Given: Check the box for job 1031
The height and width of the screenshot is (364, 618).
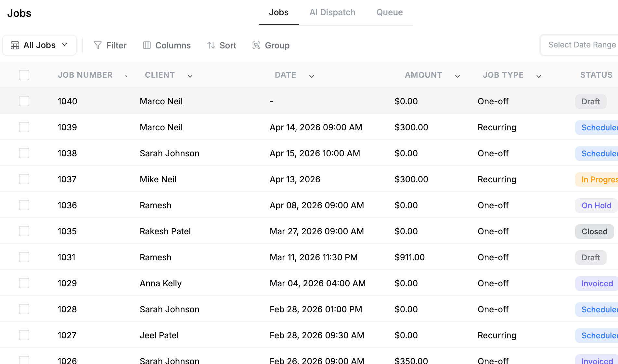Looking at the screenshot, I should click(24, 257).
